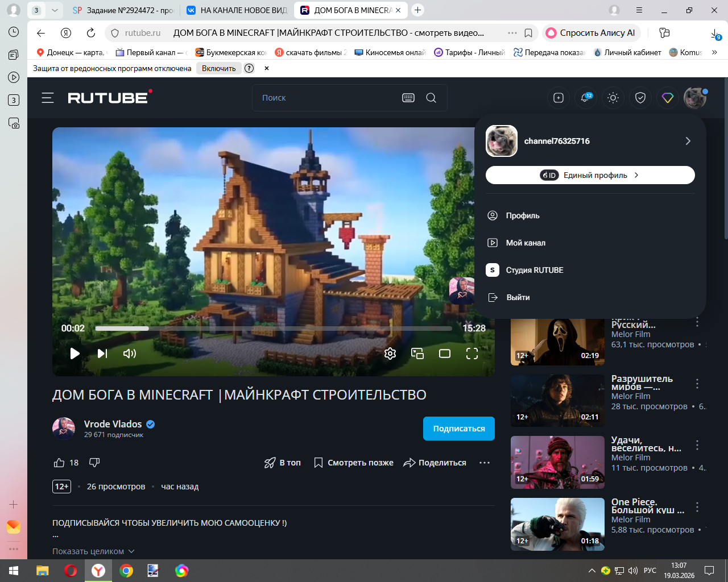This screenshot has height=582, width=728.
Task: Open the Windows Start menu
Action: pyautogui.click(x=14, y=571)
